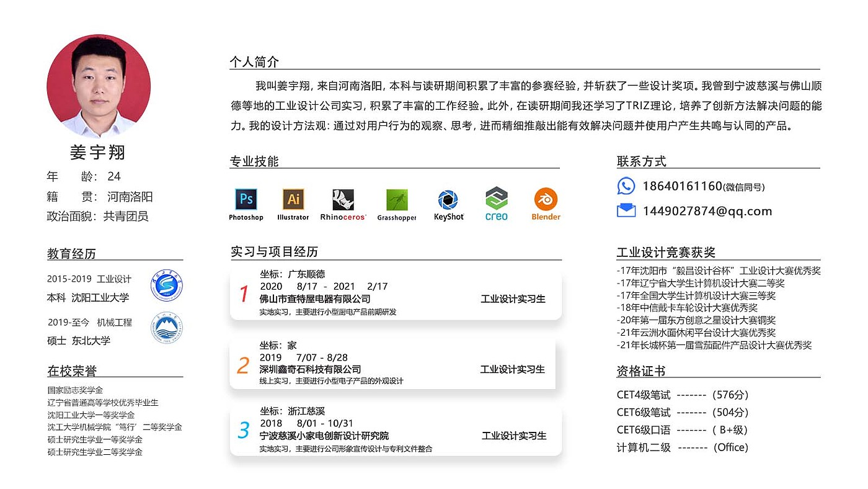
Task: Click the Rhinoceros rhino head icon
Action: tap(343, 200)
